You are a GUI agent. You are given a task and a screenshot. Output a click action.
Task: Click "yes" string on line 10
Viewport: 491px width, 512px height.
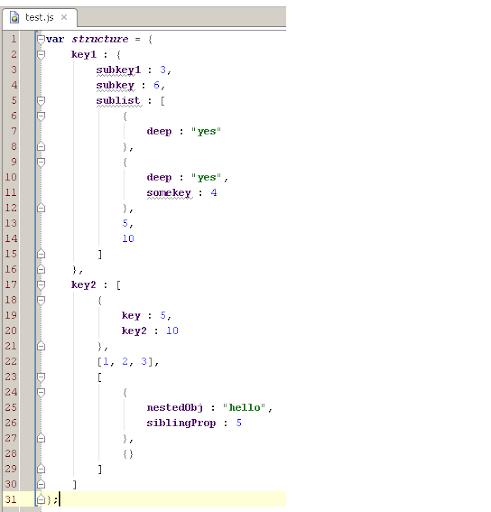(x=206, y=177)
